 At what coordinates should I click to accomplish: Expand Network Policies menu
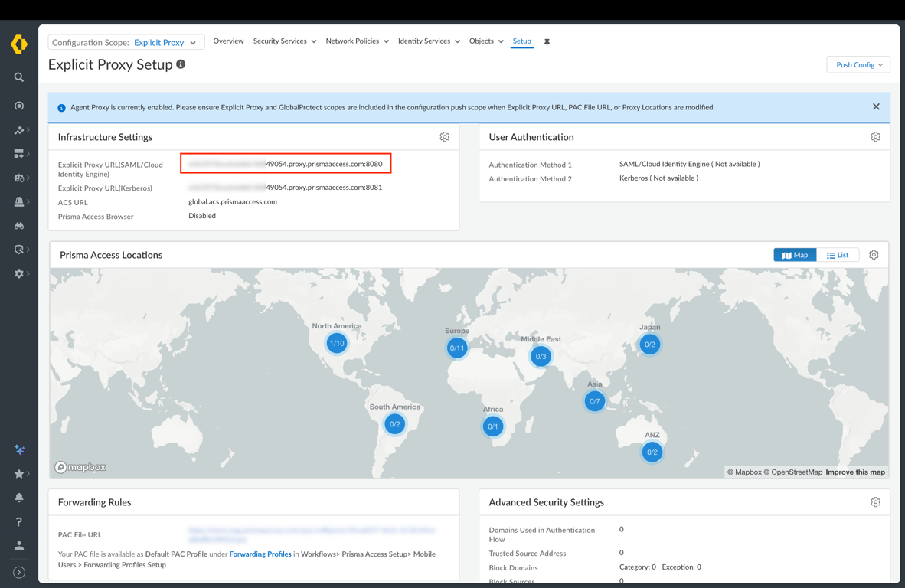[358, 41]
